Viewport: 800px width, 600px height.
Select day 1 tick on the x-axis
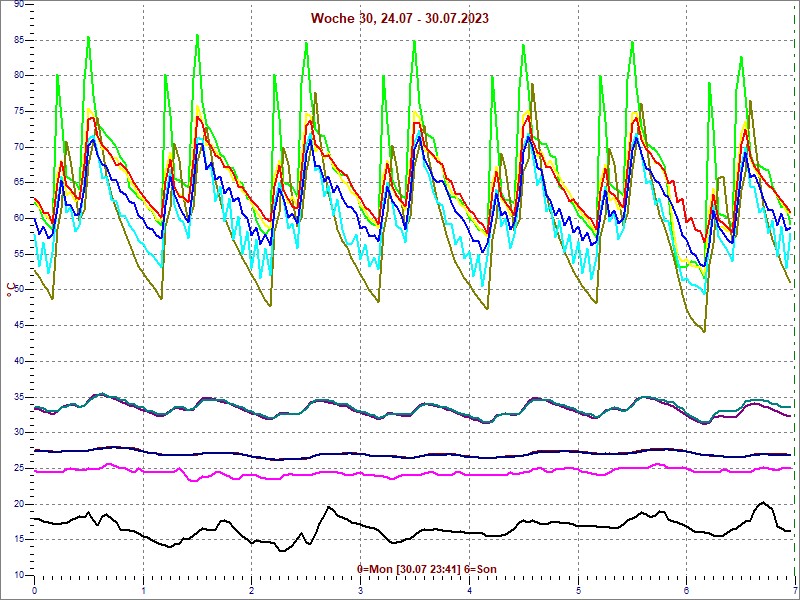pyautogui.click(x=143, y=590)
